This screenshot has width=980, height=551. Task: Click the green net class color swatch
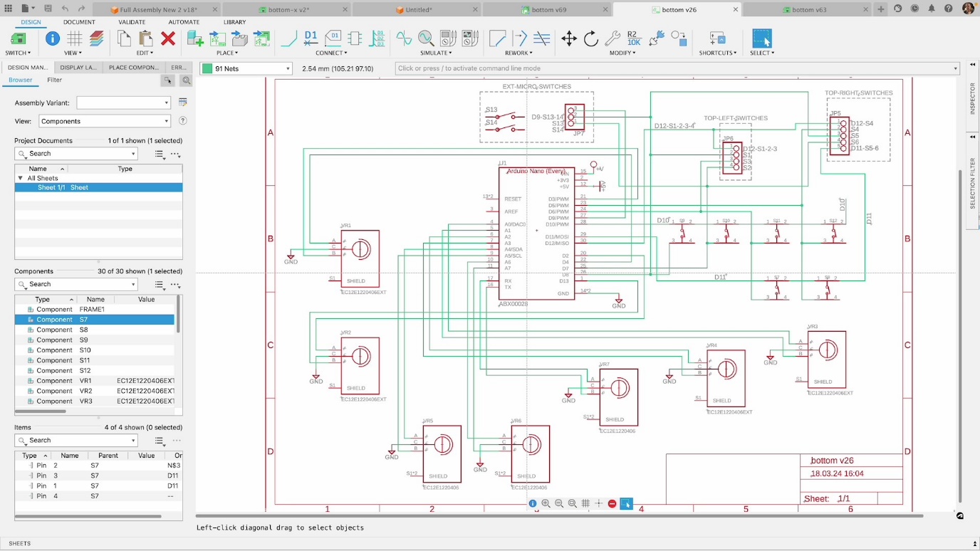coord(207,68)
